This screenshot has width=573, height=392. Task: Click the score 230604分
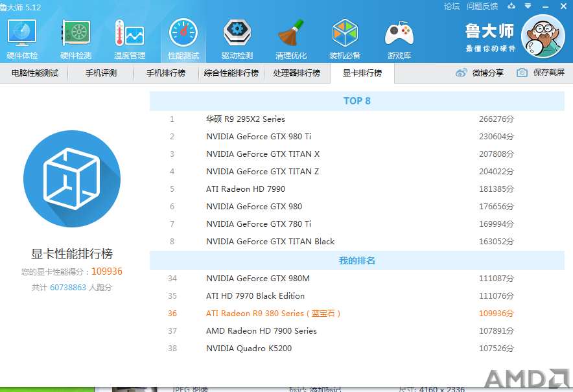(497, 137)
